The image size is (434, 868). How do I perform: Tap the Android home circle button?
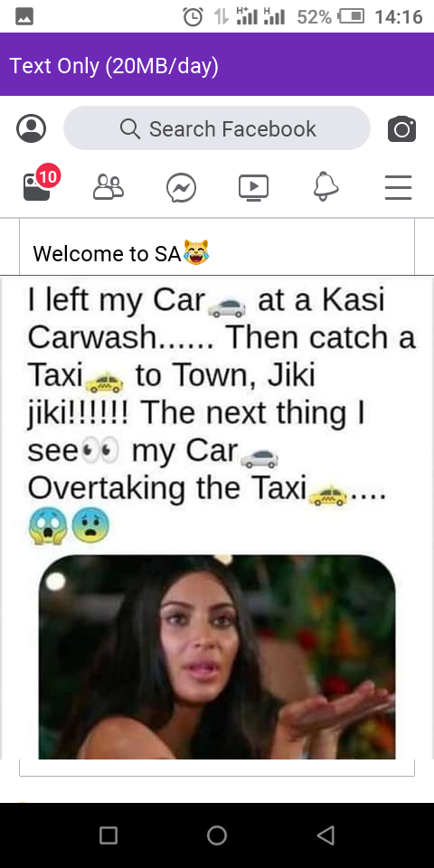pyautogui.click(x=217, y=835)
